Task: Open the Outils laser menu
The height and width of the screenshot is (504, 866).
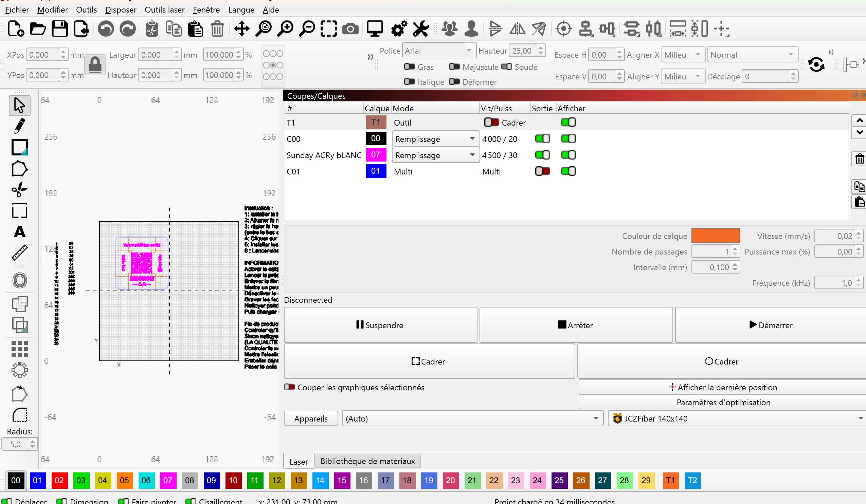Action: [164, 10]
